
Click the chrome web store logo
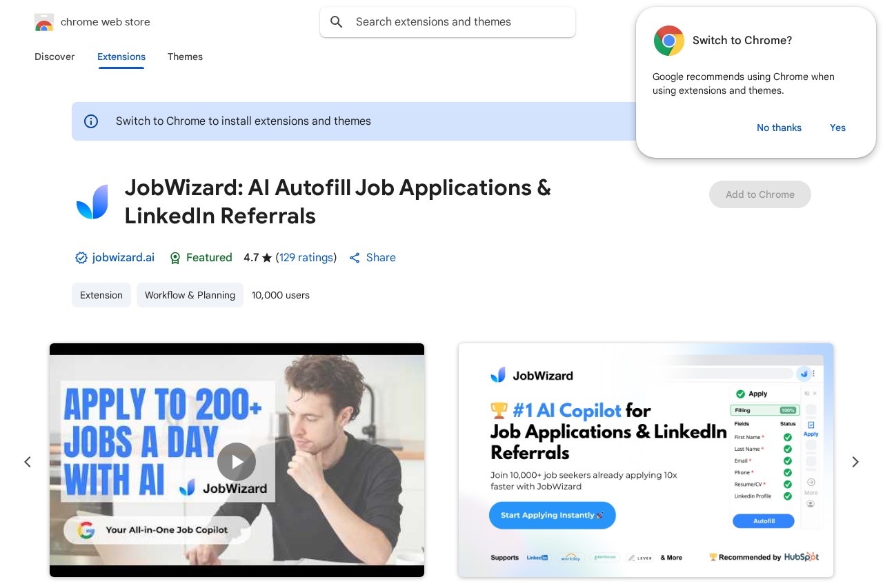pos(44,21)
